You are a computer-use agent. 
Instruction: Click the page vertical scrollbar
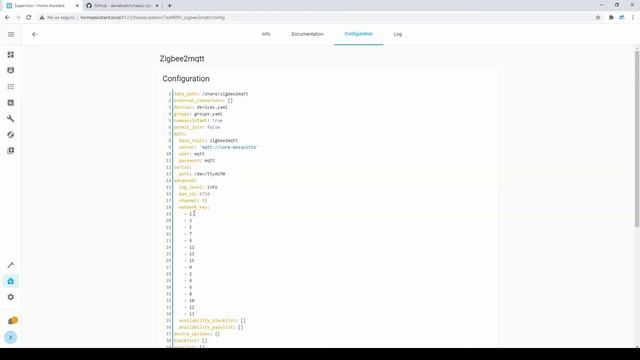click(x=637, y=139)
